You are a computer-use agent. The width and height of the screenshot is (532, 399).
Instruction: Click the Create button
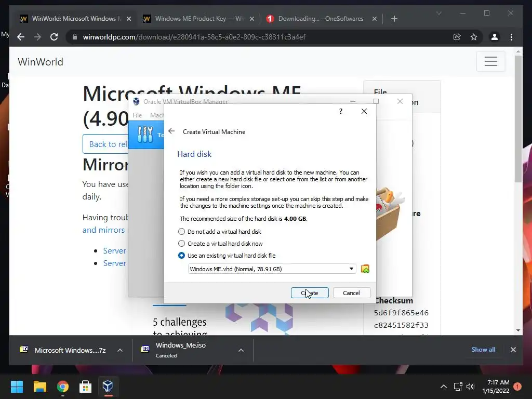click(310, 293)
